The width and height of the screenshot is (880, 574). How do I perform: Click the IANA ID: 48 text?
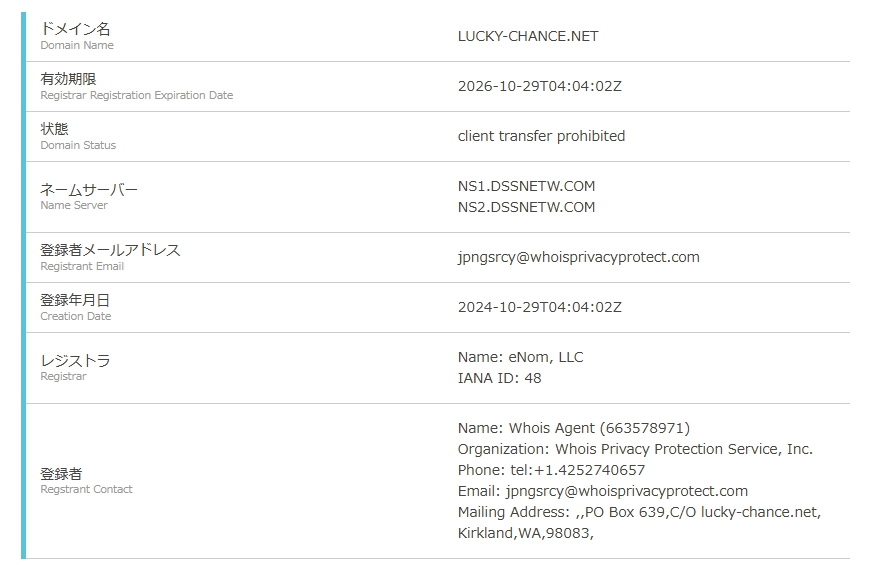point(499,378)
